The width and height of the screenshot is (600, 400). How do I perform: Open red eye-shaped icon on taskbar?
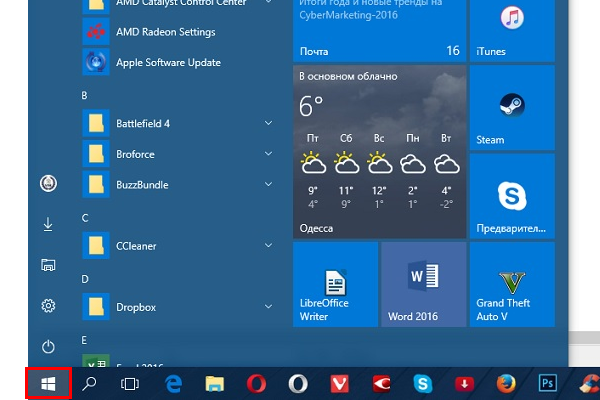coord(381,384)
